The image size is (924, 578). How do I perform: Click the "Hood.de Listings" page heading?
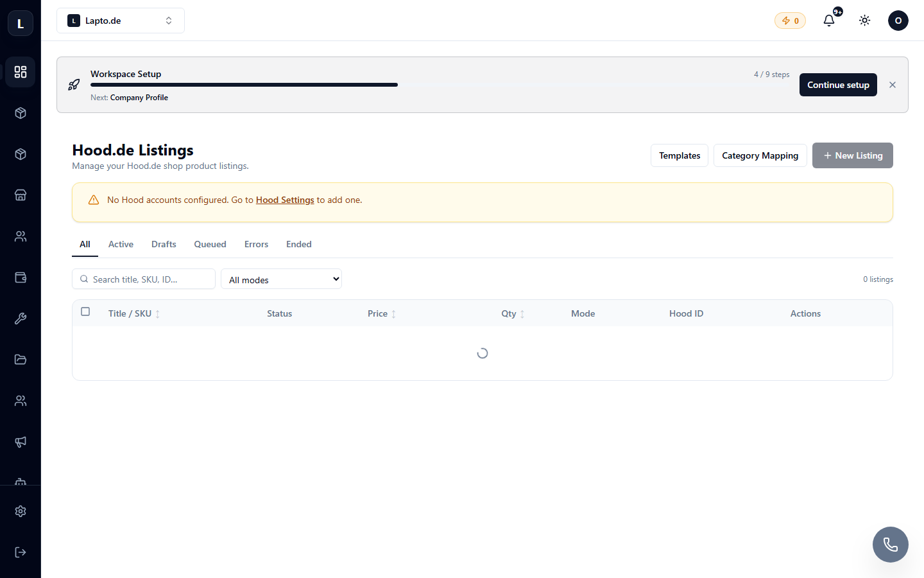(x=133, y=150)
